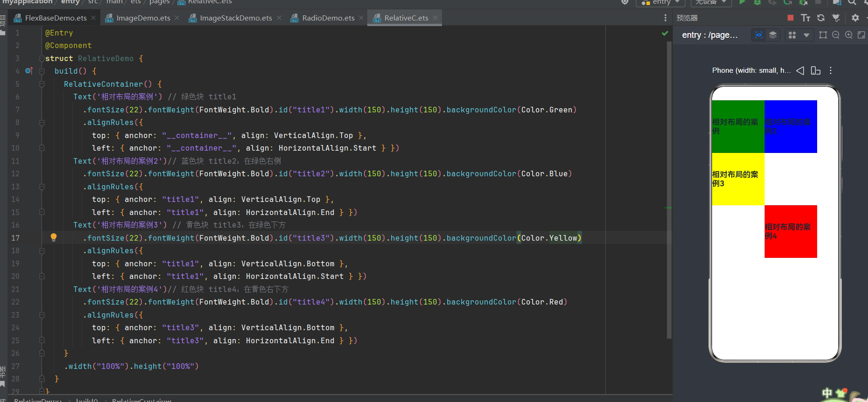This screenshot has width=868, height=402.
Task: Collapse the alignRules fold on line 13
Action: coord(42,187)
